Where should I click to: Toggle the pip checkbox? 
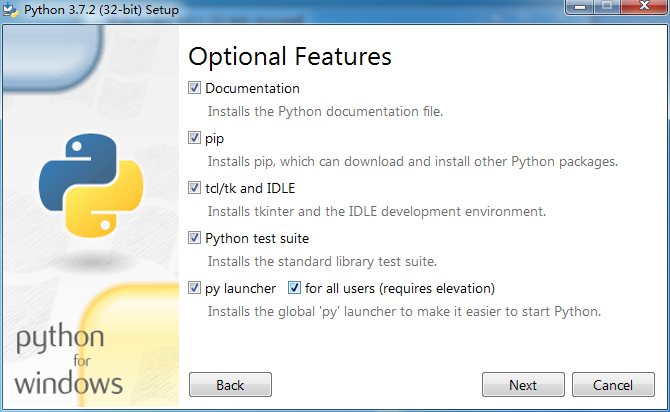(194, 138)
